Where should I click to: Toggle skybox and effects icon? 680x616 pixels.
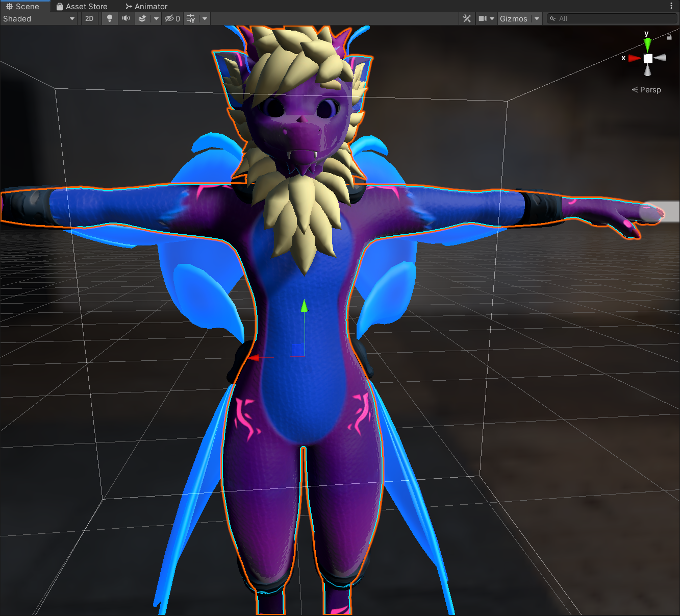coord(142,18)
